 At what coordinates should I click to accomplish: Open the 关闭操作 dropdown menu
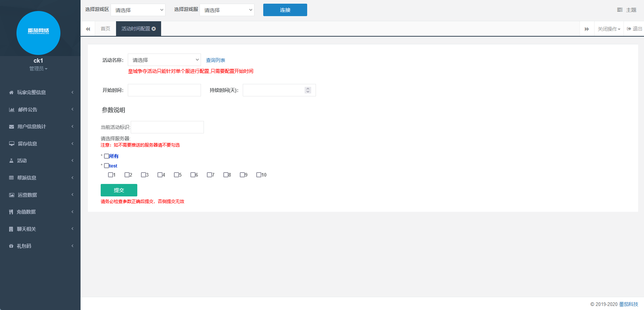click(x=609, y=29)
